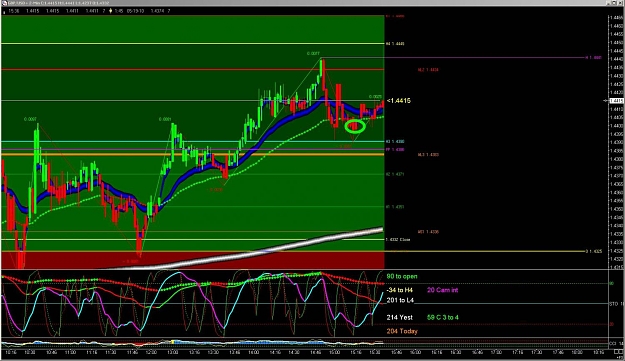
Task: Click the "PP" pivot point level label
Action: pos(395,149)
